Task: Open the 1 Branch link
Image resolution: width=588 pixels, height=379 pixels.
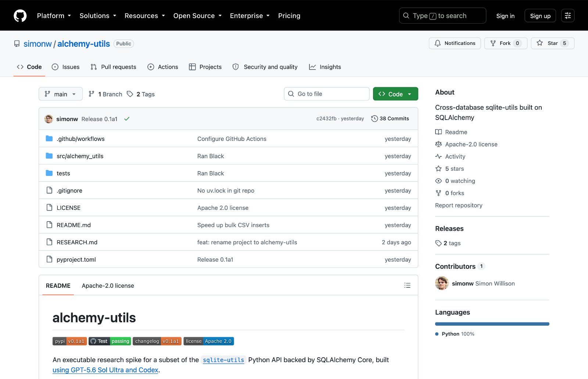Action: pyautogui.click(x=105, y=94)
